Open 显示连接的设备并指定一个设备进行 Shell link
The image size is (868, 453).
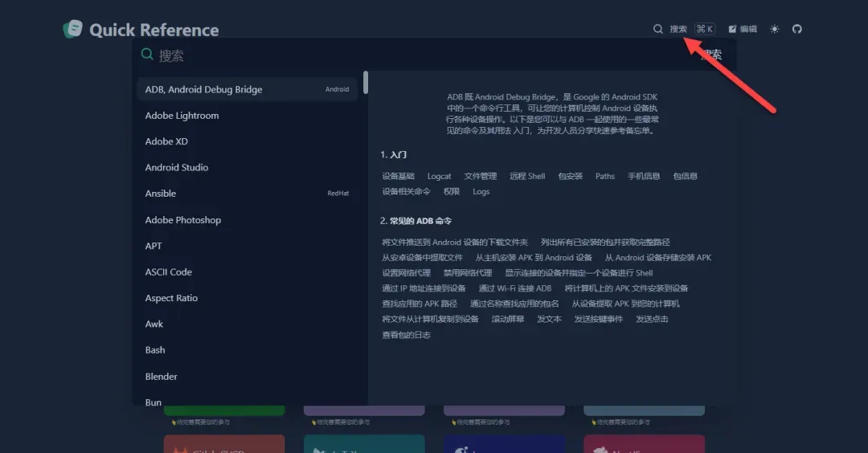(x=579, y=273)
